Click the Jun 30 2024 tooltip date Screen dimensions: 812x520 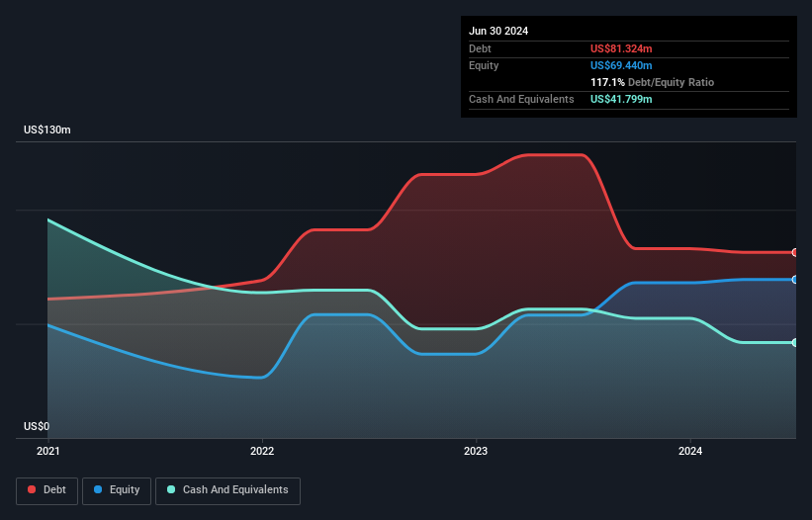point(498,31)
